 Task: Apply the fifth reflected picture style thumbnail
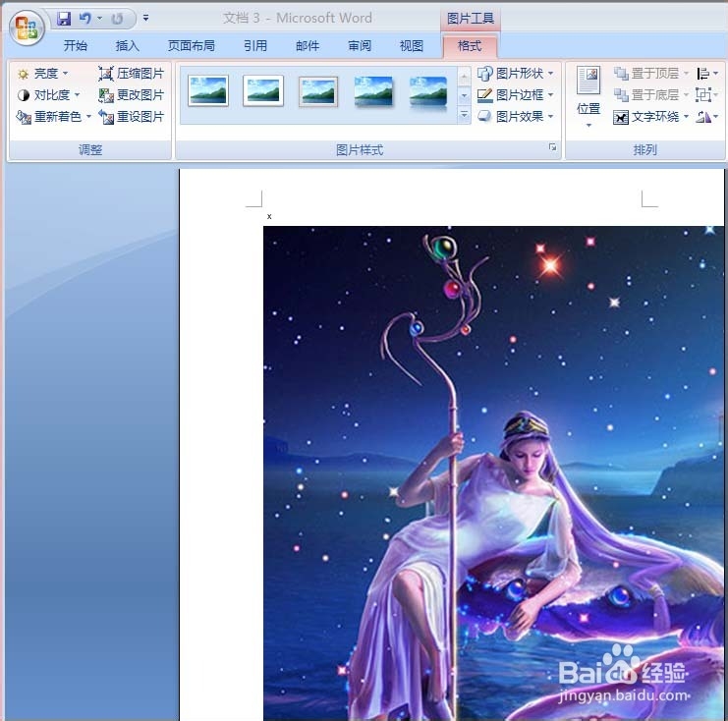tap(428, 93)
